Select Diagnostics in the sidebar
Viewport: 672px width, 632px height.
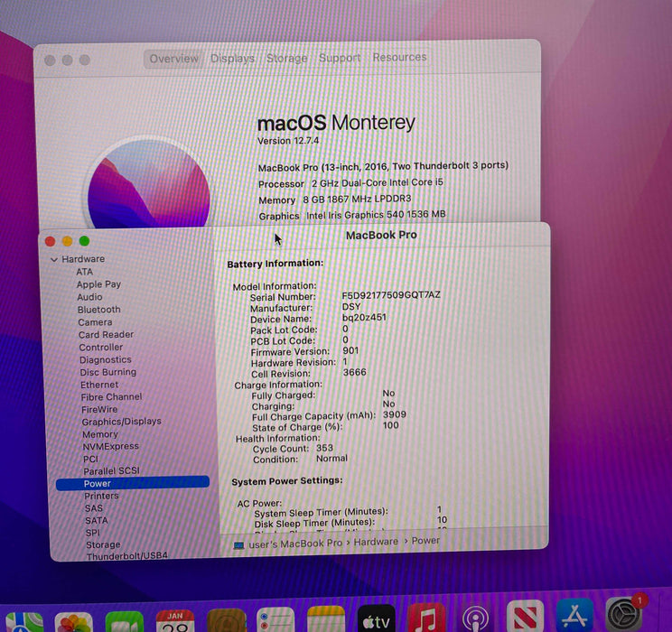click(x=106, y=360)
